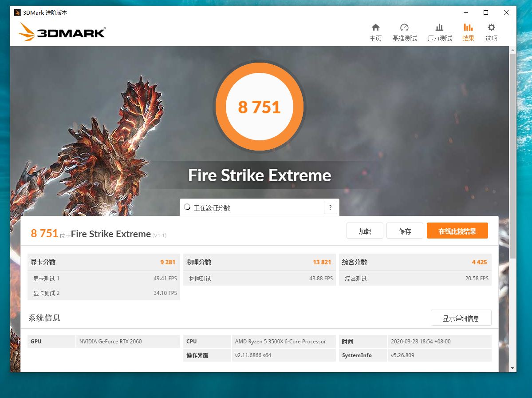Click the vertical scrollbar thumb
532x398 pixels.
512,155
